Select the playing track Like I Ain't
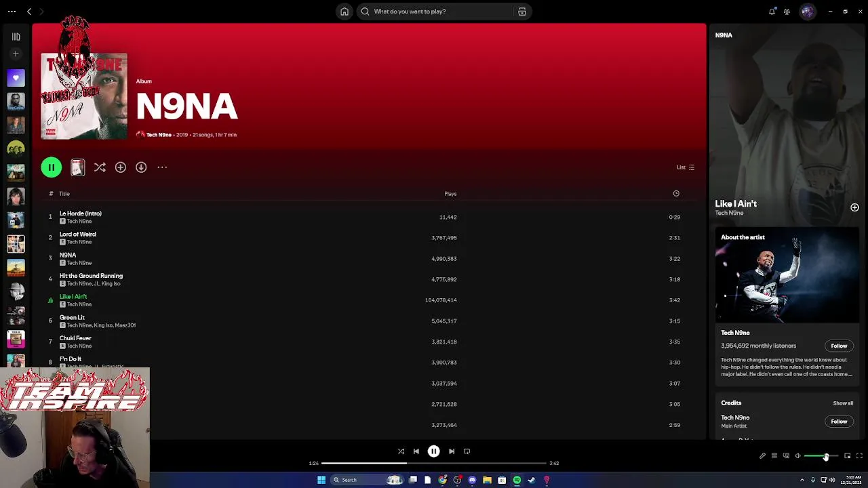Viewport: 868px width, 488px height. pyautogui.click(x=73, y=297)
